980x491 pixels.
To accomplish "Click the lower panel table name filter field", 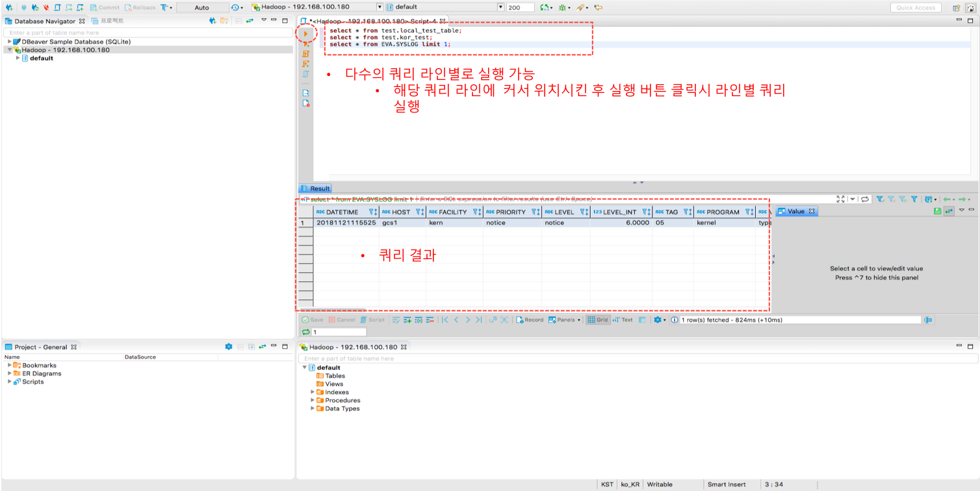I will 638,359.
